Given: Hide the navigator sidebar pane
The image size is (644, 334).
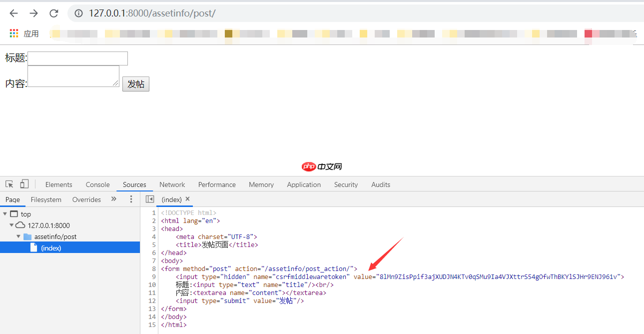Looking at the screenshot, I should pyautogui.click(x=149, y=199).
